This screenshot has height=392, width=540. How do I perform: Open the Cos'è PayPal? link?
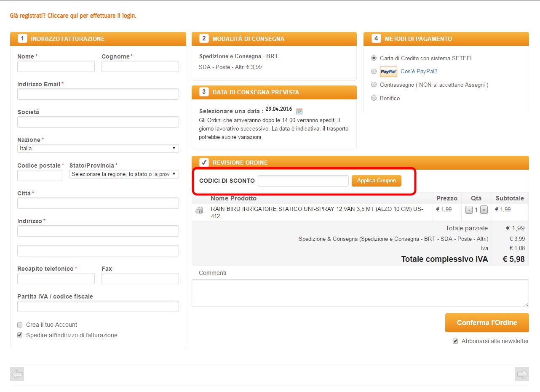point(419,72)
